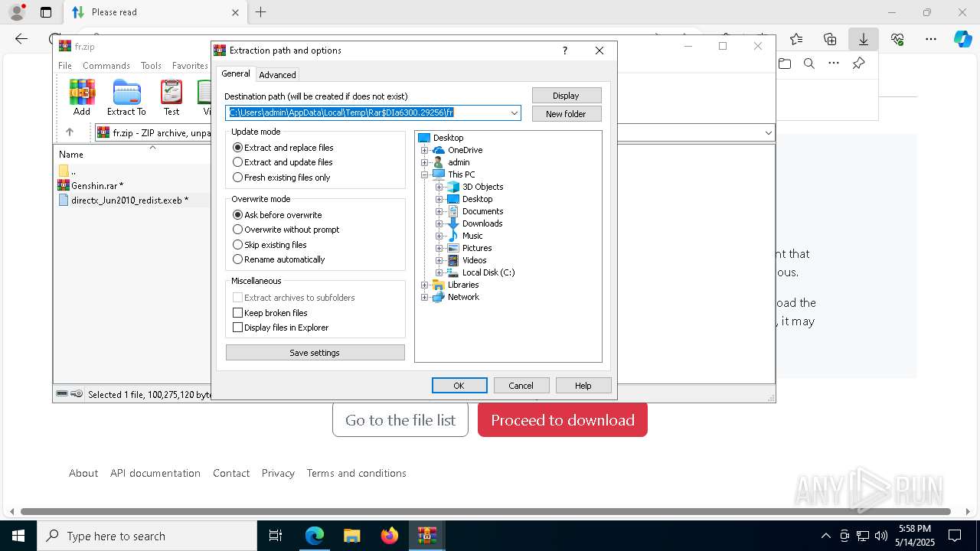
Task: Open Task View on taskbar
Action: pyautogui.click(x=276, y=536)
